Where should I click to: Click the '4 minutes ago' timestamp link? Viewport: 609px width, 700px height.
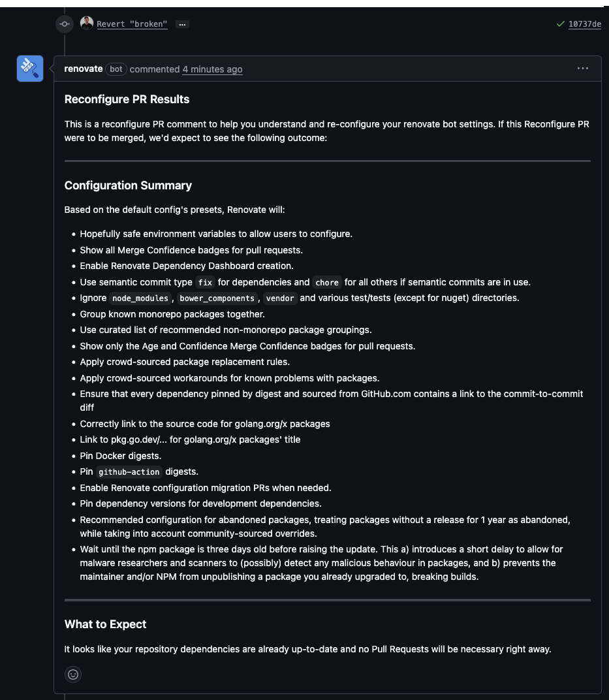212,69
